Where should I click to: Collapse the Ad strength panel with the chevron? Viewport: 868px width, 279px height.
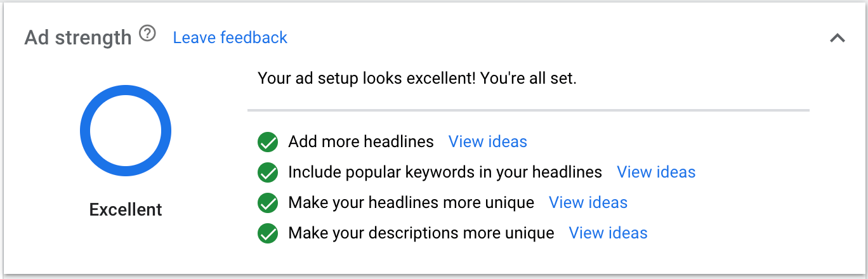(x=837, y=38)
